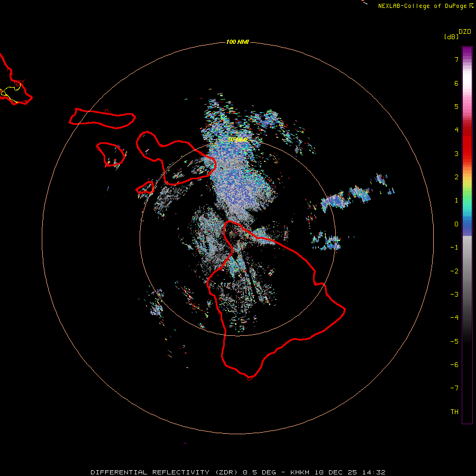Click the TH threshold label on legend
The image size is (476, 476).
click(x=454, y=412)
